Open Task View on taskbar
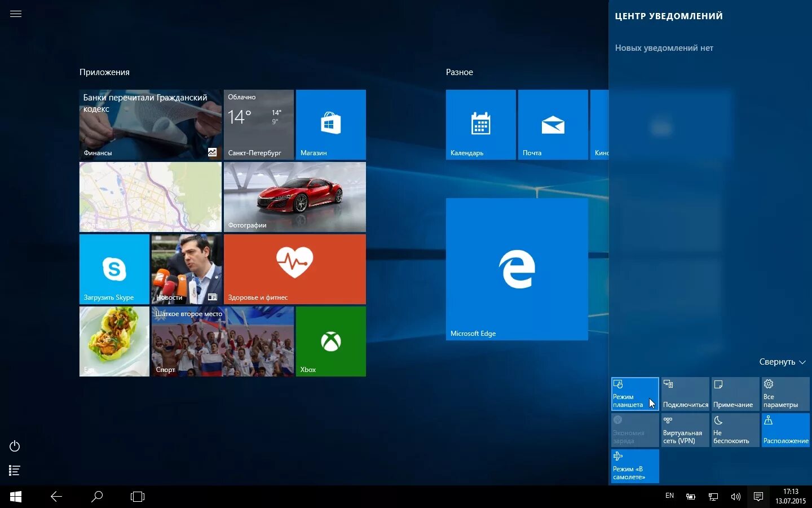This screenshot has height=508, width=812. pos(138,497)
